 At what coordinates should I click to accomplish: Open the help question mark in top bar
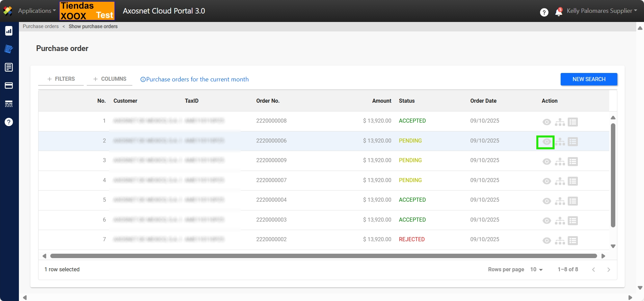click(544, 12)
